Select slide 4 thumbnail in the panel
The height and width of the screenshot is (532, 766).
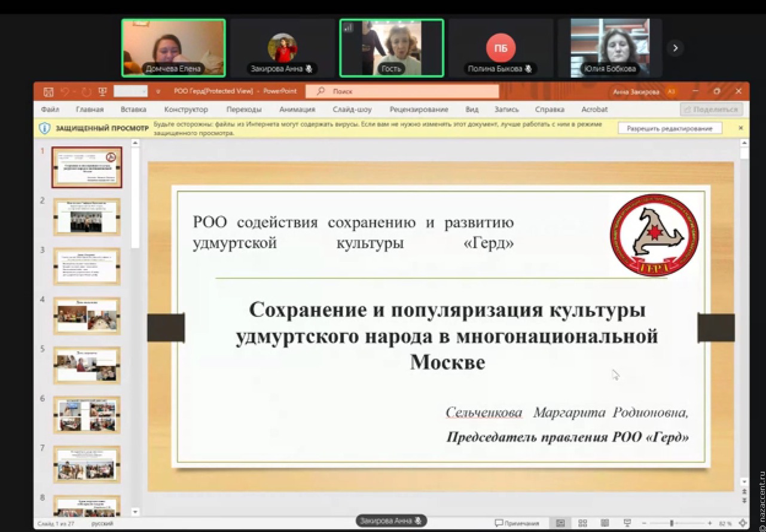click(87, 315)
